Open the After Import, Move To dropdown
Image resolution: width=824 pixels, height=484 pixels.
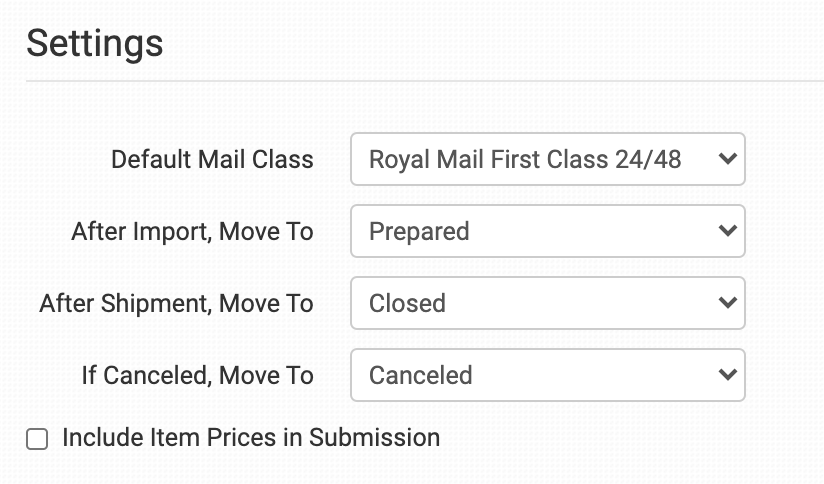pos(547,231)
